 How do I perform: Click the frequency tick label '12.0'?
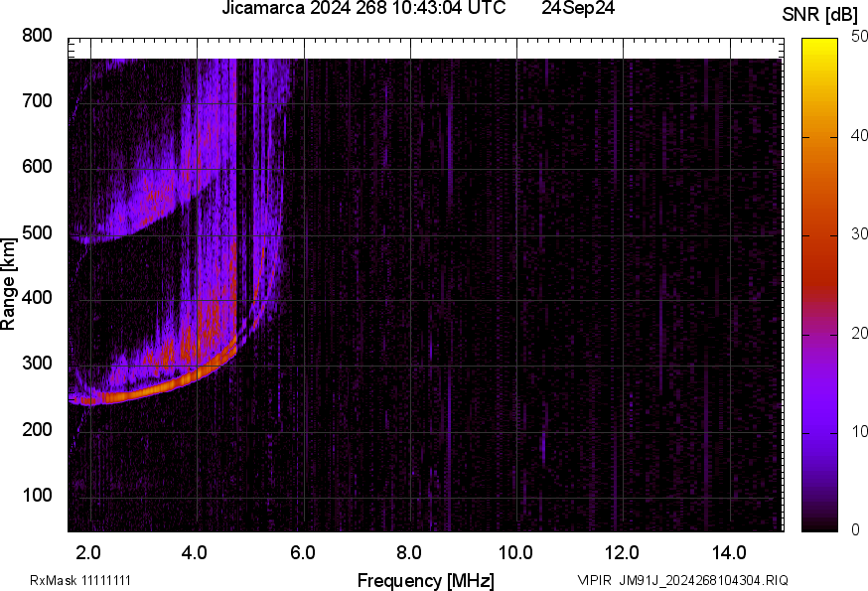pyautogui.click(x=623, y=553)
